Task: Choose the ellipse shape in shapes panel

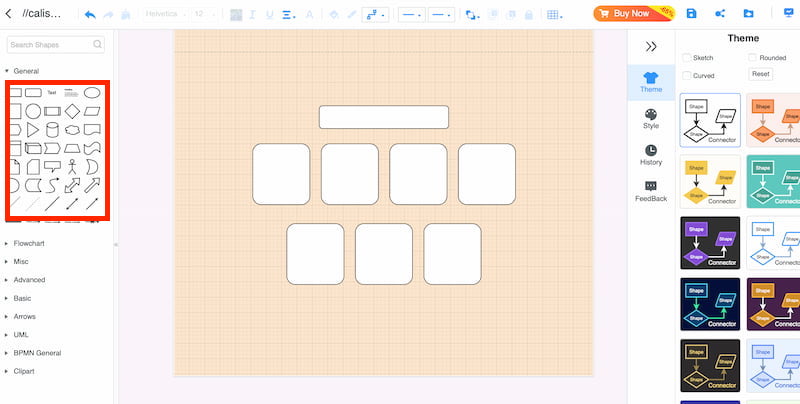Action: 92,93
